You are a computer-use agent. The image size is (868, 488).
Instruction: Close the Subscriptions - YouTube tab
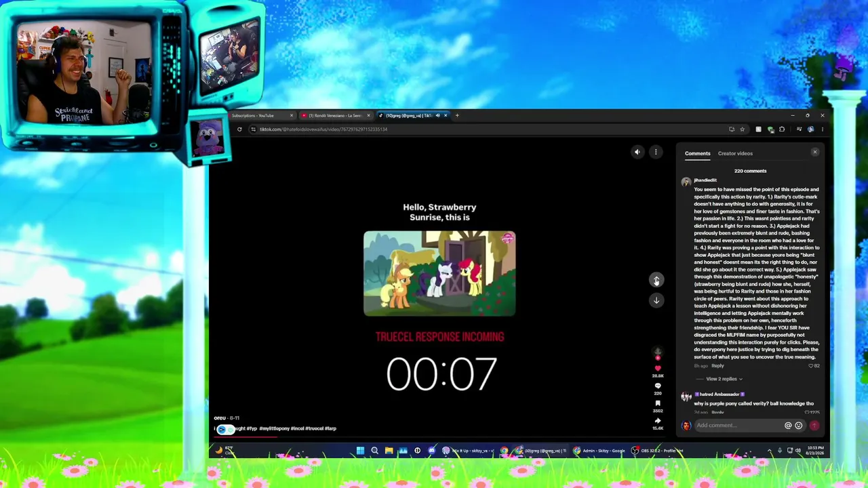pos(292,115)
